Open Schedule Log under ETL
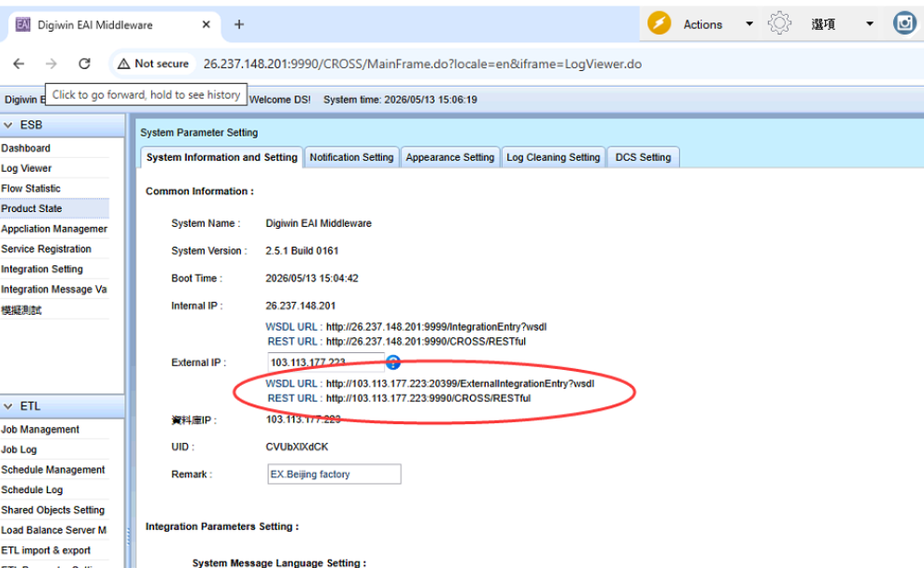Viewport: 924px width, 568px height. pyautogui.click(x=32, y=490)
